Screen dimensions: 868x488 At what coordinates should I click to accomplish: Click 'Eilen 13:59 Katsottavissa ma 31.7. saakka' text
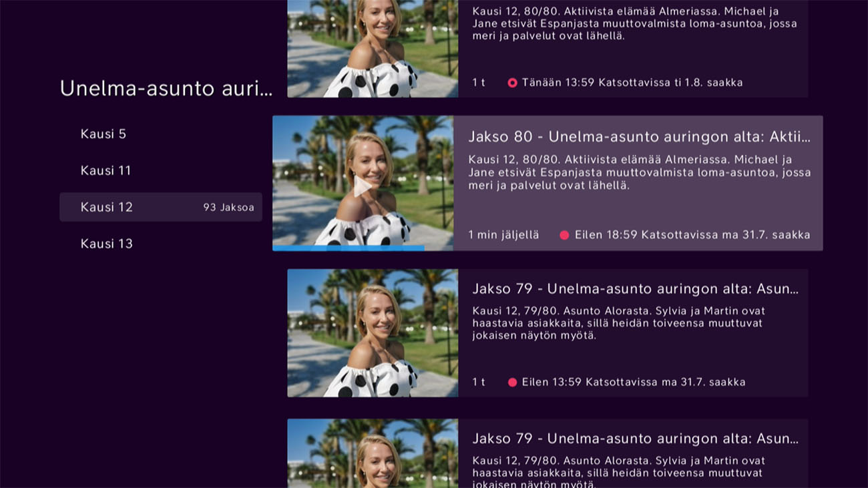coord(634,383)
